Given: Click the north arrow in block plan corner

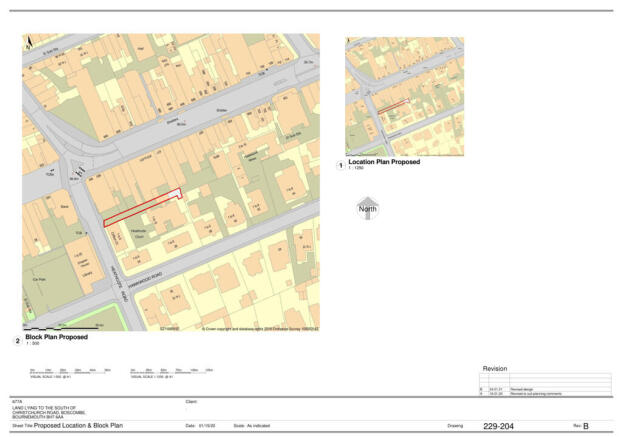Looking at the screenshot, I should 29,42.
